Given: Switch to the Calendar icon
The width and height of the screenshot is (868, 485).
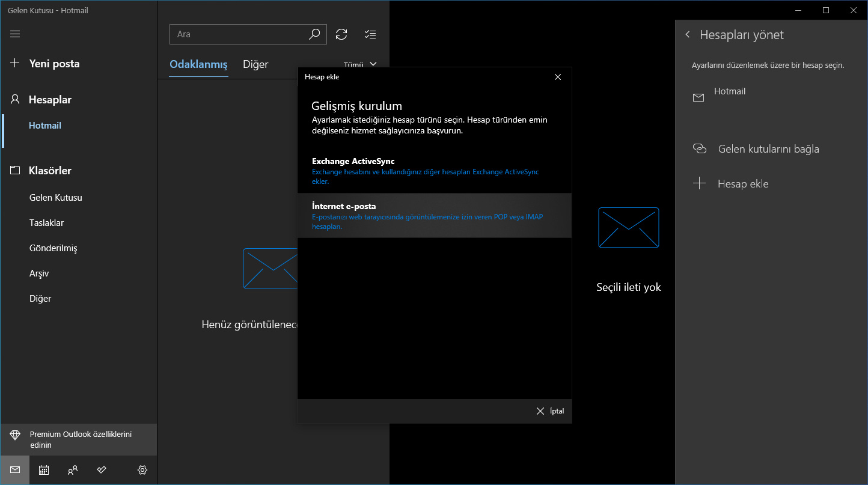Looking at the screenshot, I should [x=44, y=470].
